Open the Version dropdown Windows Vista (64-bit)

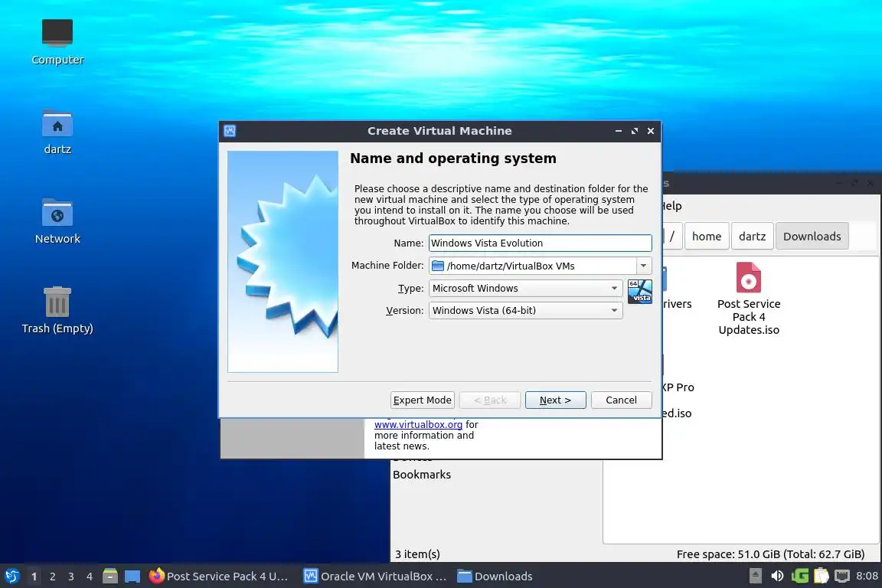tap(525, 311)
